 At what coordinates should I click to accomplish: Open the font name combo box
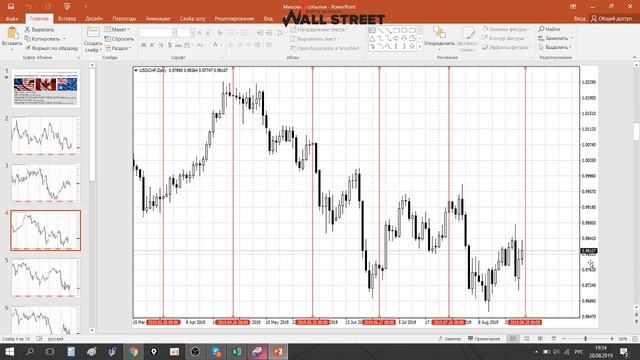tap(158, 33)
